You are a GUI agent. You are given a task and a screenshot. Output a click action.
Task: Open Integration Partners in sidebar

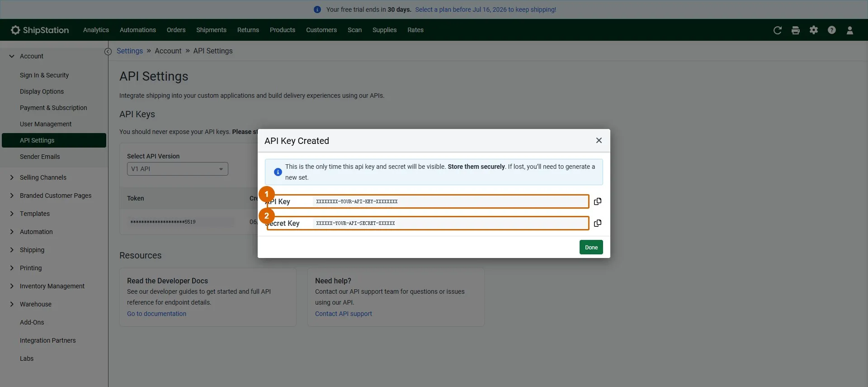tap(48, 340)
